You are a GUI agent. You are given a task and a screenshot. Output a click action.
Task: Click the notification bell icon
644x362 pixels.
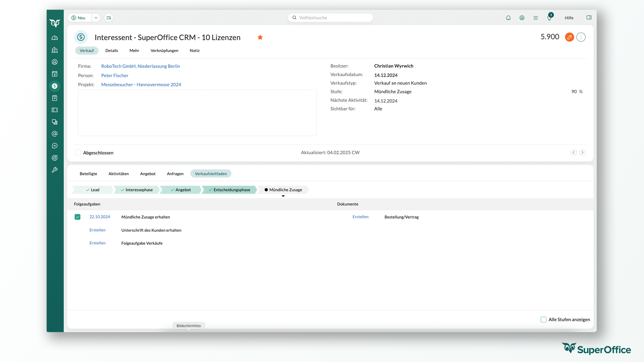pos(508,18)
